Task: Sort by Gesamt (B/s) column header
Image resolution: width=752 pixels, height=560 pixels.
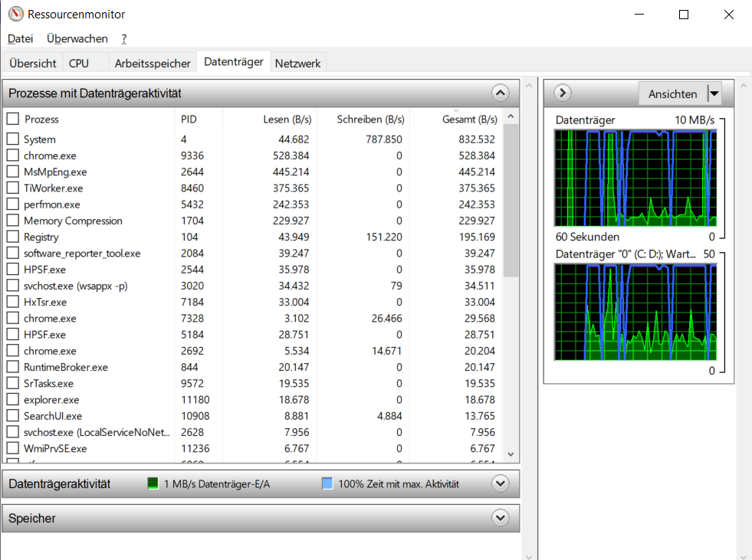Action: tap(469, 120)
